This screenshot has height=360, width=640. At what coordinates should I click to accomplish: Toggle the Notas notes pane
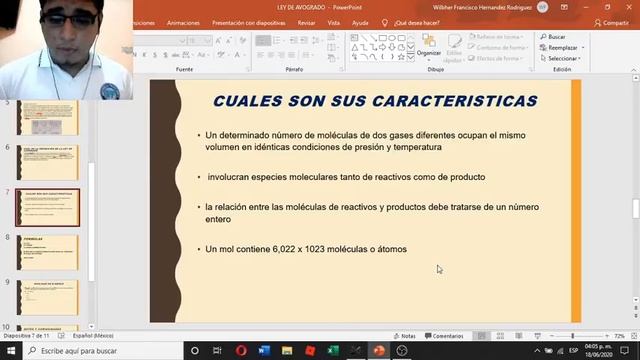point(404,336)
